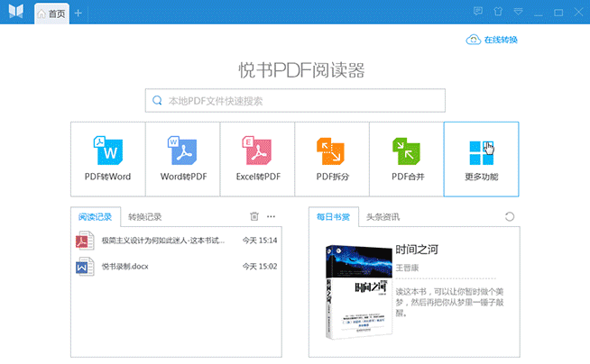Click the 今天 15:14 timestamp
The image size is (590, 364).
260,241
